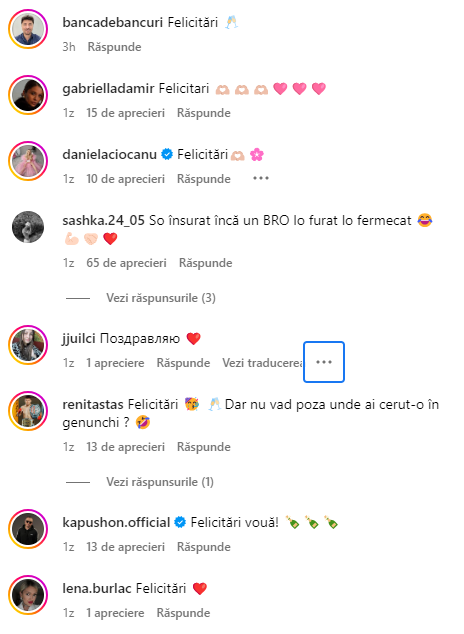This screenshot has width=464, height=634.
Task: View the 65 likes on sashka comment
Action: pos(126,263)
